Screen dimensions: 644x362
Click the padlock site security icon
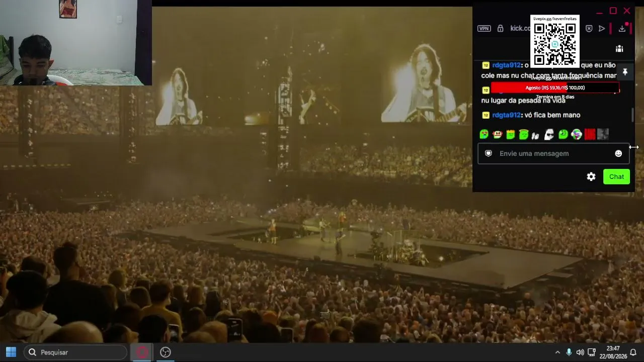500,28
